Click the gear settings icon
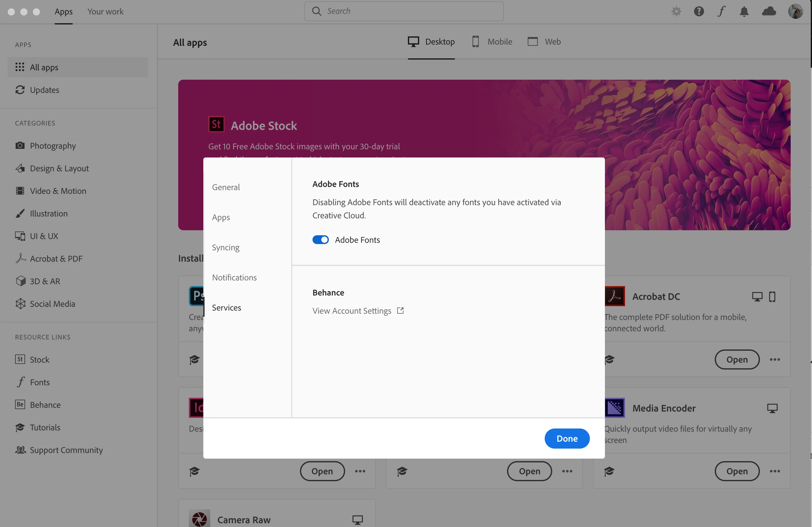The width and height of the screenshot is (812, 527). [x=676, y=11]
